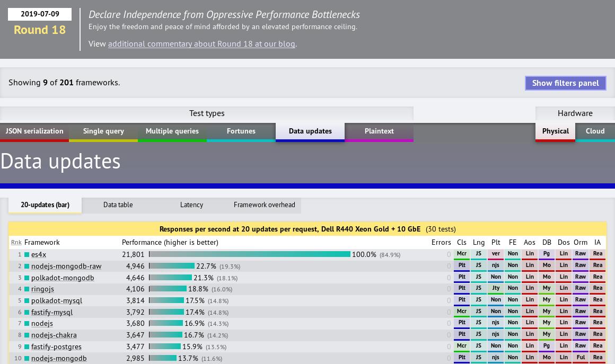Open the Data table view tab
The height and width of the screenshot is (364, 615).
(x=118, y=205)
